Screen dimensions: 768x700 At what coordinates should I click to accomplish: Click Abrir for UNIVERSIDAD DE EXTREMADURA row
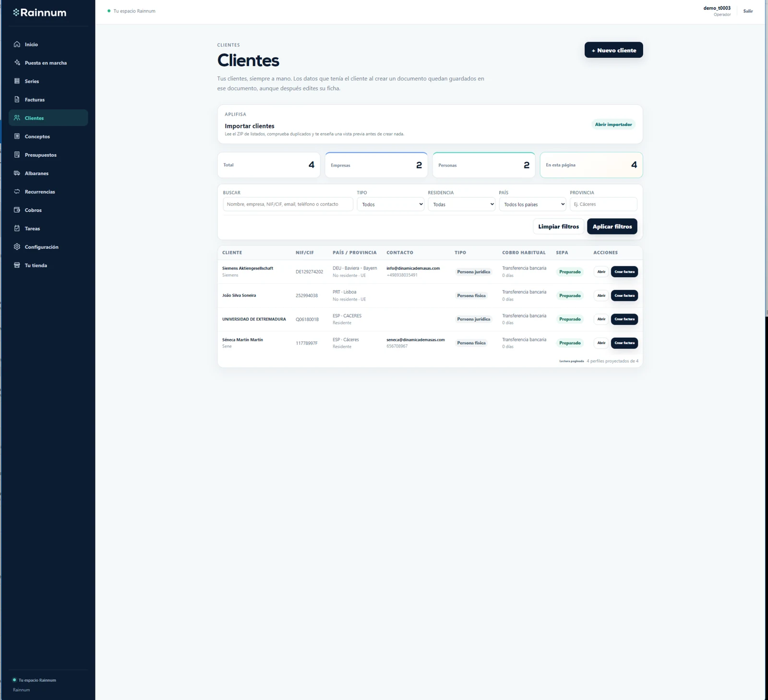(601, 319)
